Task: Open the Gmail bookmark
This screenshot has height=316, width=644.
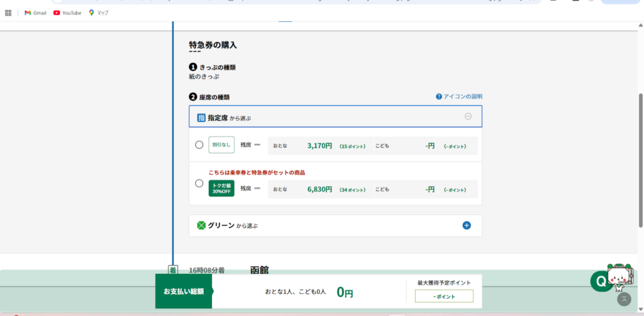Action: (x=35, y=13)
